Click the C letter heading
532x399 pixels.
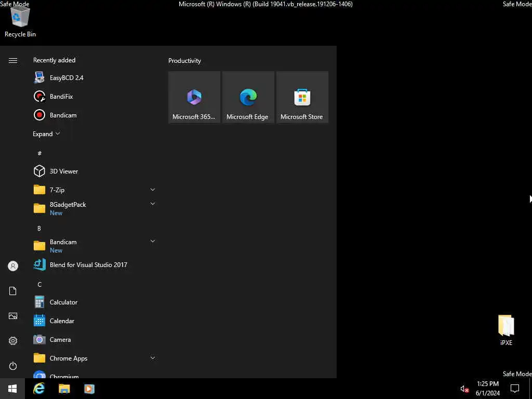[x=39, y=284]
